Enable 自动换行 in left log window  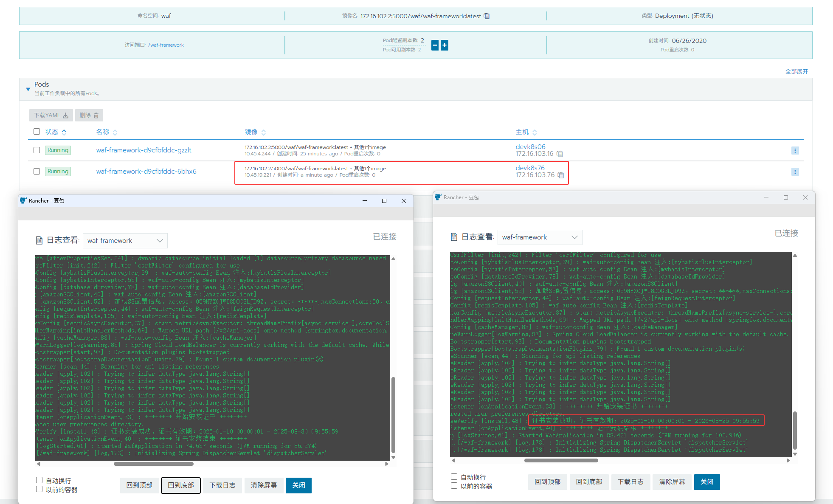[x=39, y=480]
